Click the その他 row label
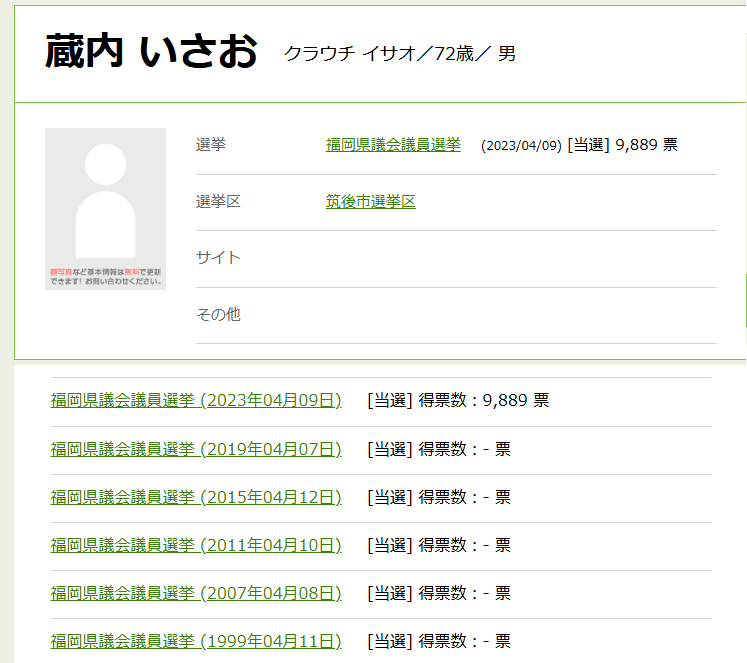 pyautogui.click(x=218, y=314)
